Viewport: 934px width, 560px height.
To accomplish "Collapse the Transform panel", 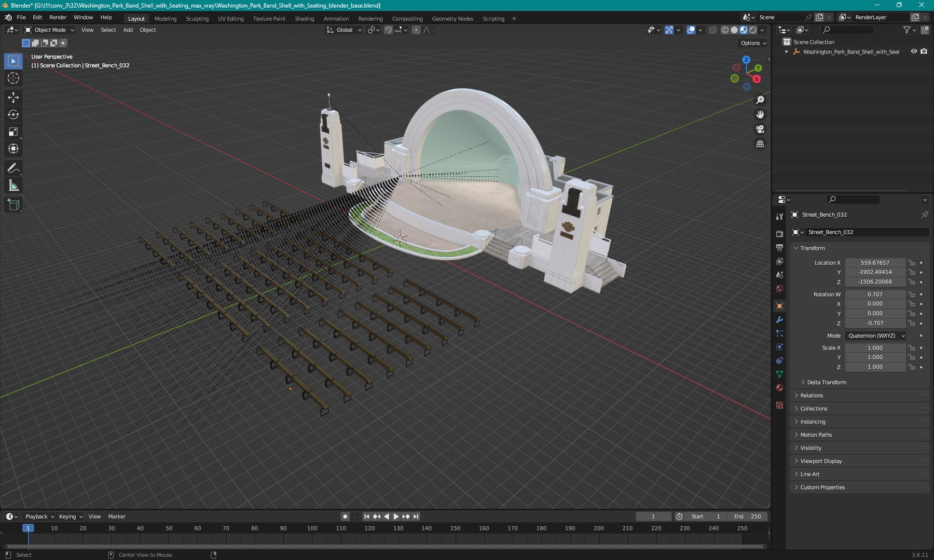I will (813, 248).
